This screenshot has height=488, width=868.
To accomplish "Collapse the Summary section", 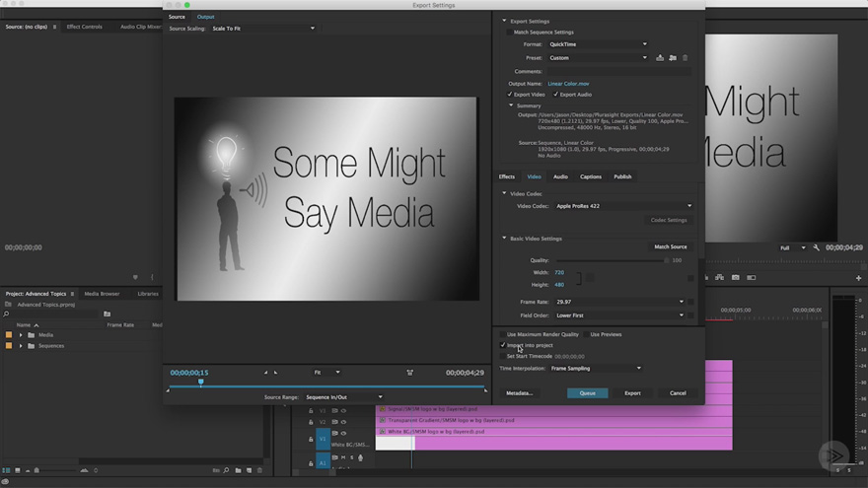I will pos(511,105).
